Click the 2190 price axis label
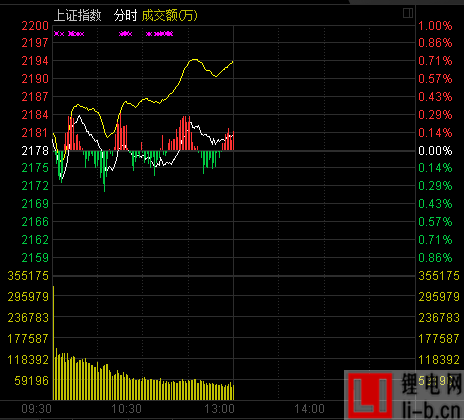 35,79
